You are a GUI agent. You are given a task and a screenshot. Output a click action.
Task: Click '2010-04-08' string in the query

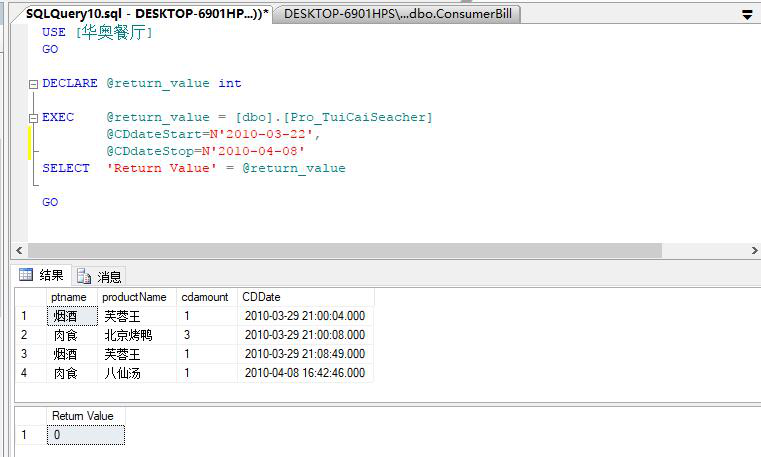[x=257, y=151]
